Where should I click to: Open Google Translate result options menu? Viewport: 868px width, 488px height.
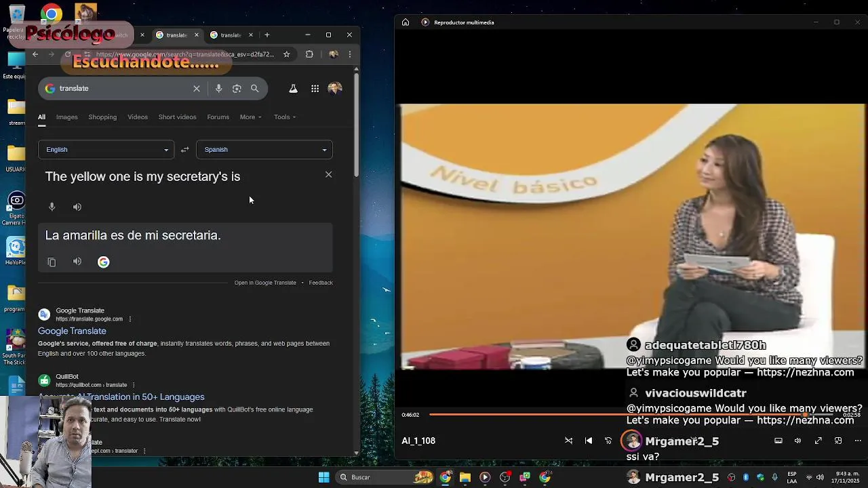pos(130,319)
